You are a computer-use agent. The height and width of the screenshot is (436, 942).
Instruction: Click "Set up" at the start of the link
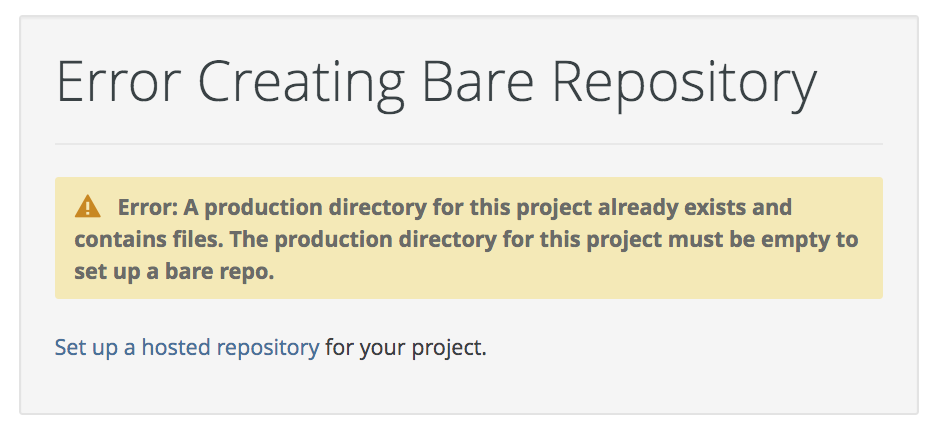[82, 348]
